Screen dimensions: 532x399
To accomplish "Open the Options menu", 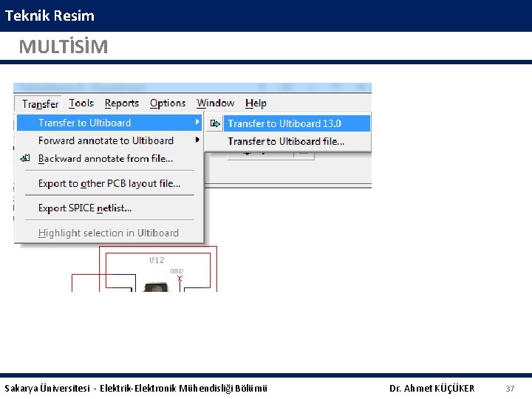I will tap(168, 103).
